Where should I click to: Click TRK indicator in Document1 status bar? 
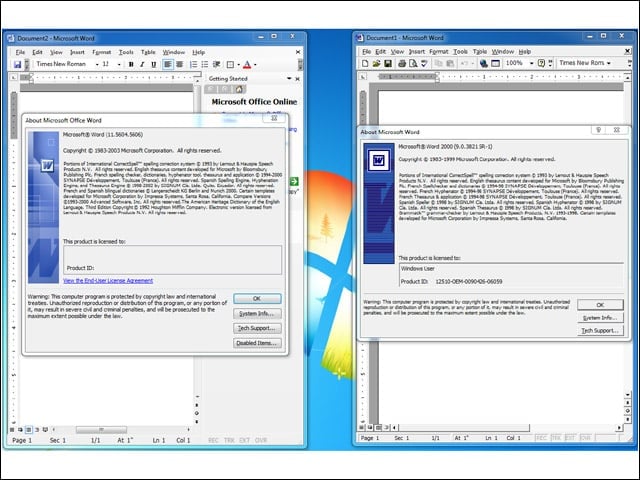556,438
